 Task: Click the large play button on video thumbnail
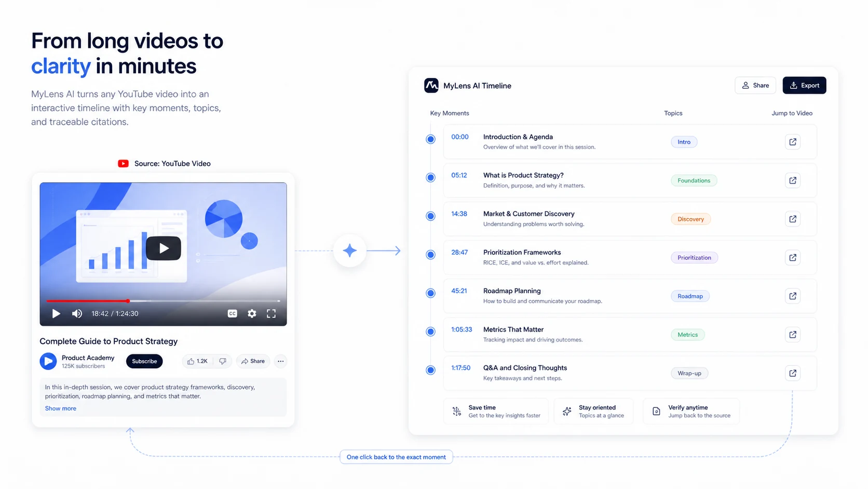pos(164,248)
